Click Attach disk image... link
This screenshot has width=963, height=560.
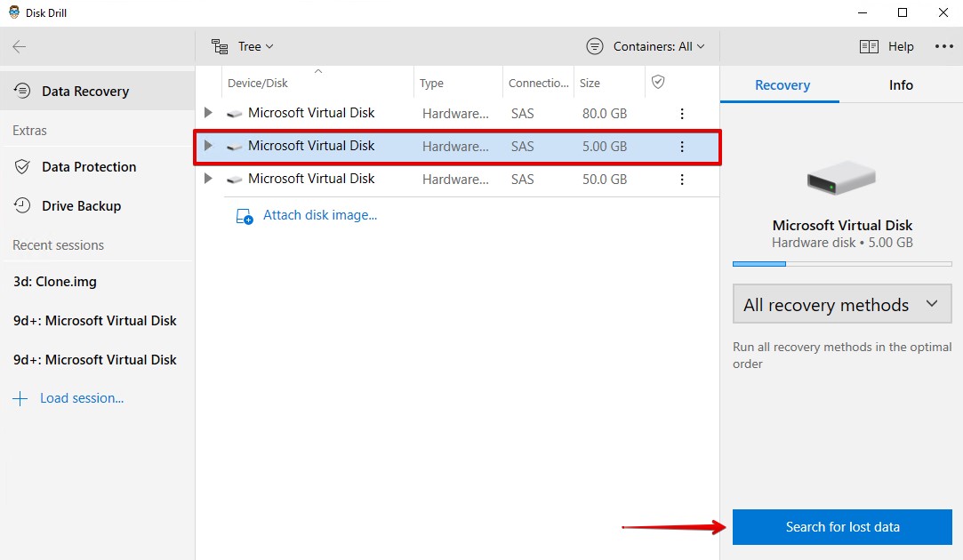click(320, 215)
